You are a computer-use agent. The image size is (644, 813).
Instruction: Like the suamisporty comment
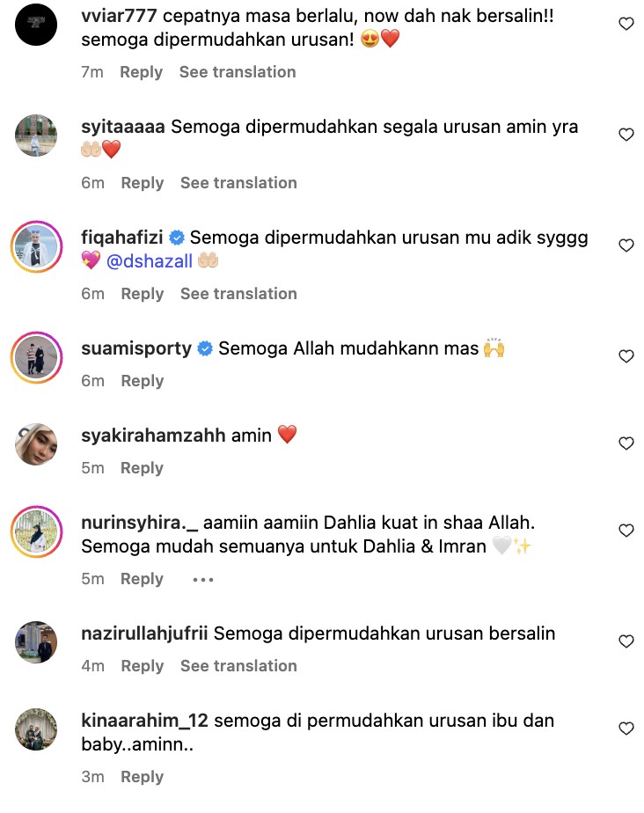626,356
